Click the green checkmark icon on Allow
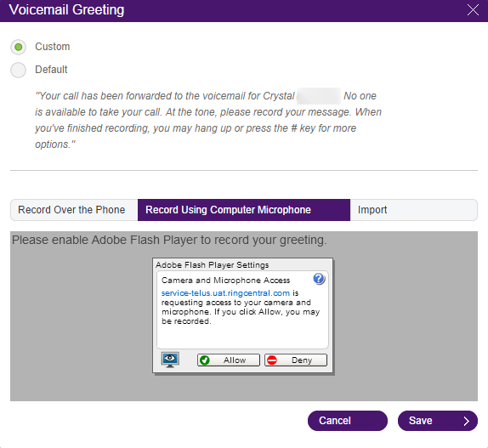Image resolution: width=488 pixels, height=448 pixels. (x=205, y=360)
